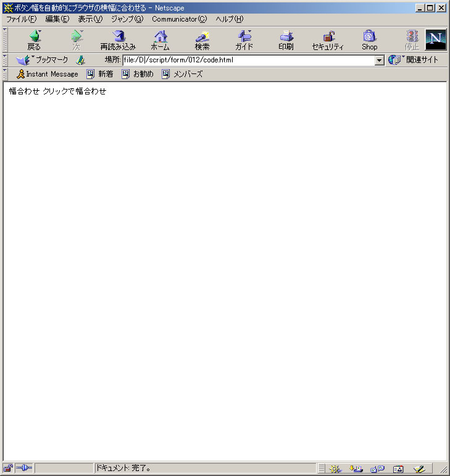450x476 pixels.
Task: Click status bar security padlock icon
Action: [x=8, y=468]
